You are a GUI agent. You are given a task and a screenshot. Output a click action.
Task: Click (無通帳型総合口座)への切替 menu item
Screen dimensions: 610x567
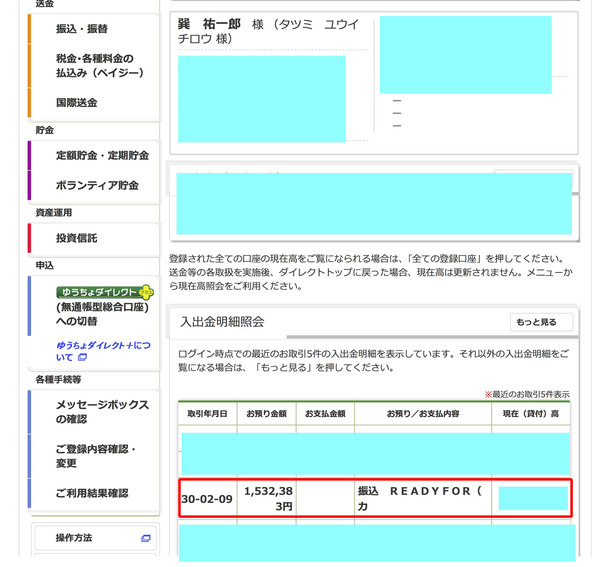click(102, 314)
